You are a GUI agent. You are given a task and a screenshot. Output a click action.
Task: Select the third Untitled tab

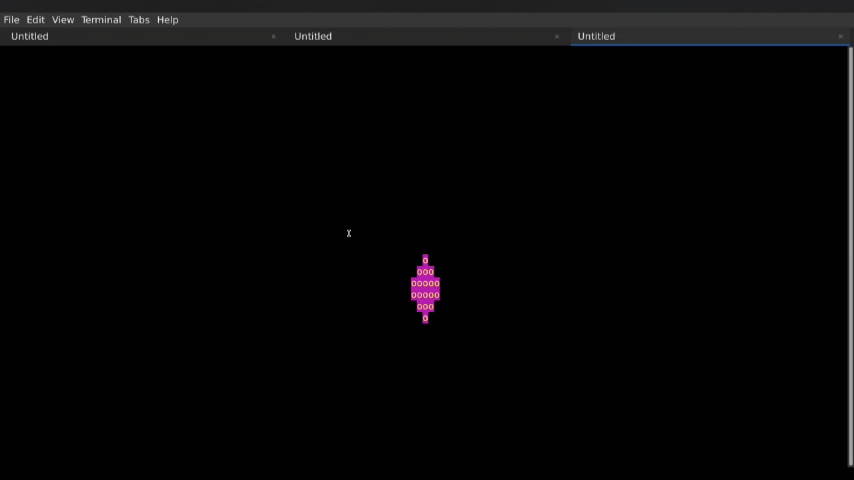point(708,37)
